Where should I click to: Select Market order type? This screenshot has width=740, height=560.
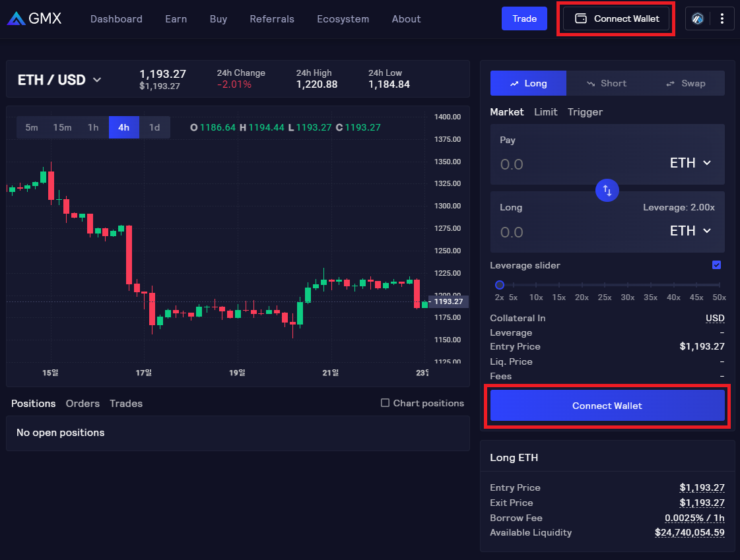point(507,111)
